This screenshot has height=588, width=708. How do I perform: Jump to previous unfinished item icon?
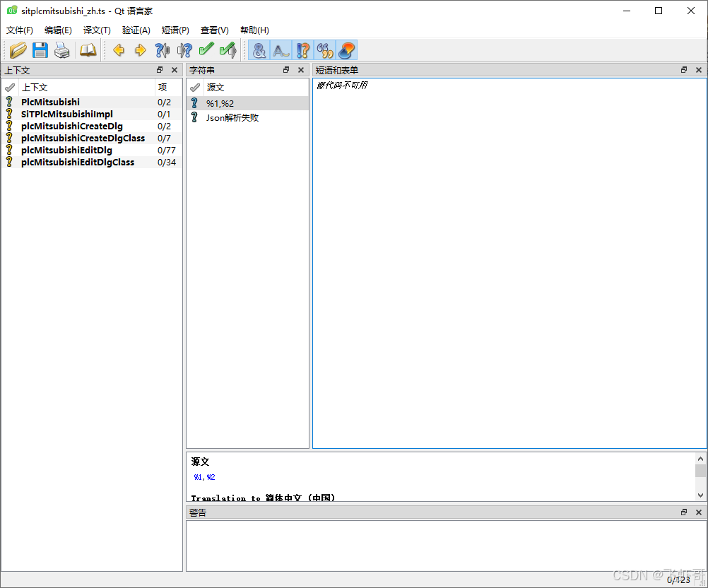[x=162, y=50]
